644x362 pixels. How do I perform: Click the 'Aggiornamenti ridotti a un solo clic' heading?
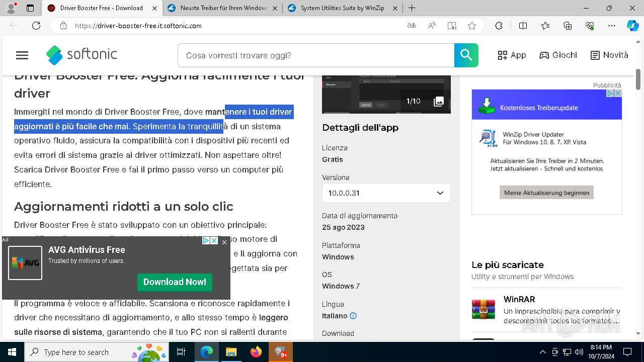pyautogui.click(x=124, y=207)
